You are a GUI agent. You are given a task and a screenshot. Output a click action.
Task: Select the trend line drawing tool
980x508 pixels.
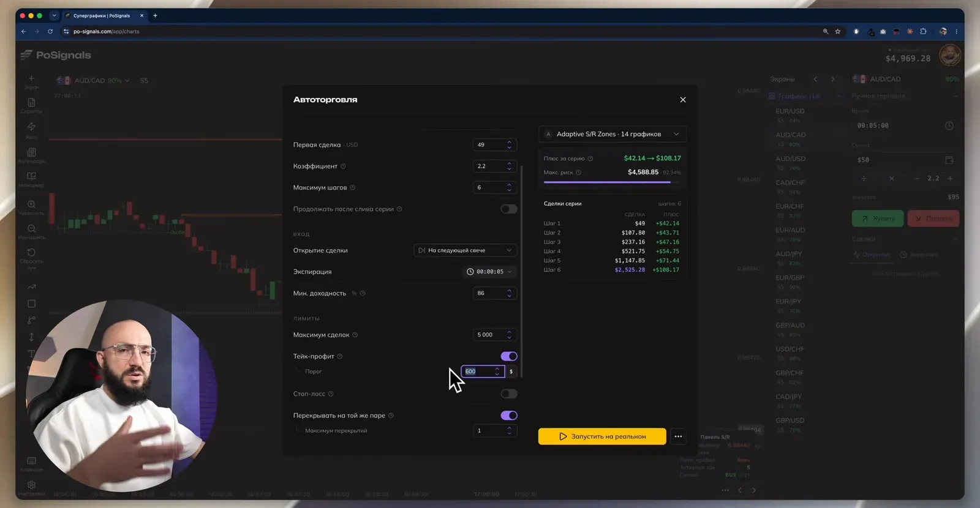click(31, 286)
